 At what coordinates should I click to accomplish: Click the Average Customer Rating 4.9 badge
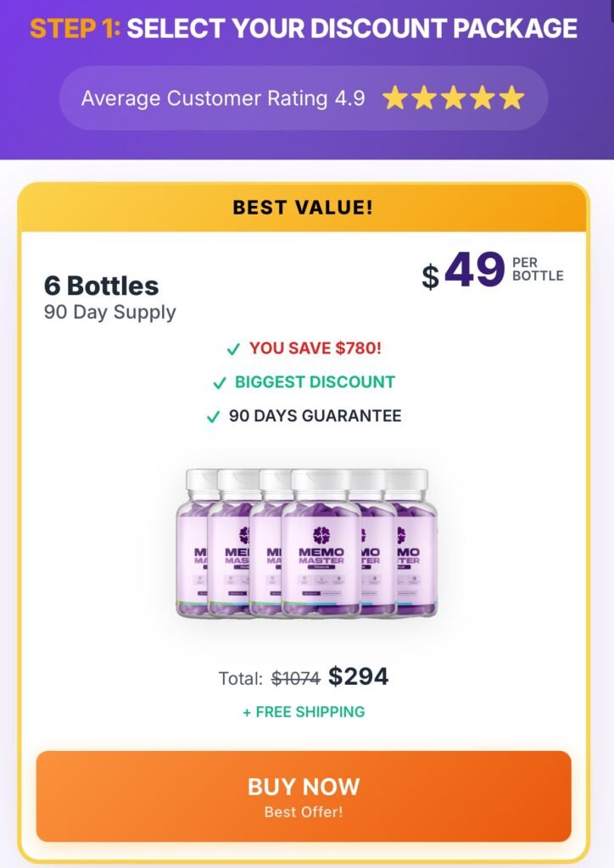[222, 98]
